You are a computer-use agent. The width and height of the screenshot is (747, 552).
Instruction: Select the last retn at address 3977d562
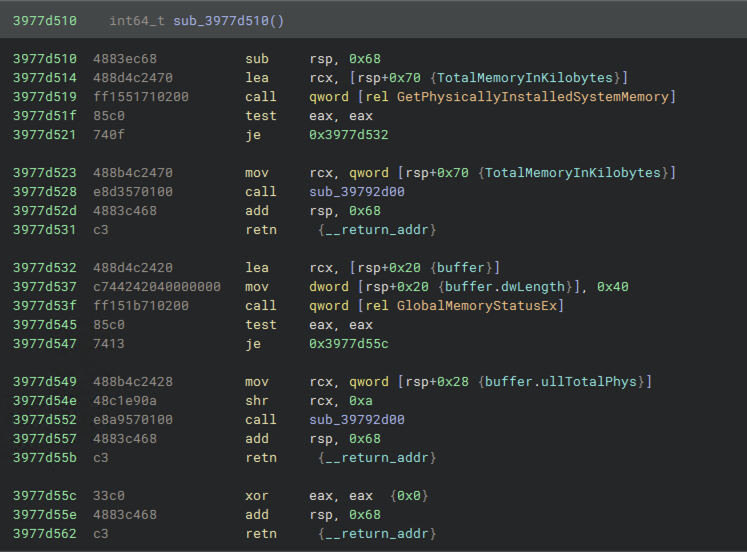[x=261, y=533]
